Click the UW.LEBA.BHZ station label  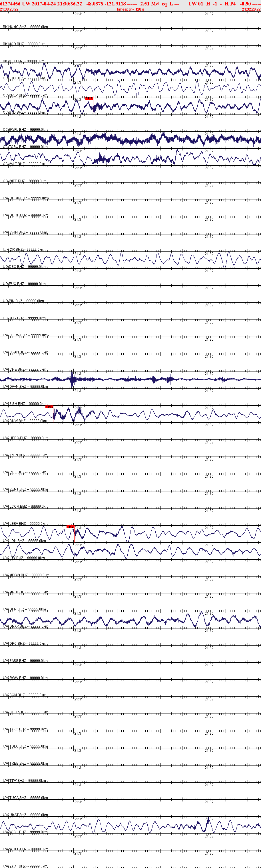pos(25,524)
